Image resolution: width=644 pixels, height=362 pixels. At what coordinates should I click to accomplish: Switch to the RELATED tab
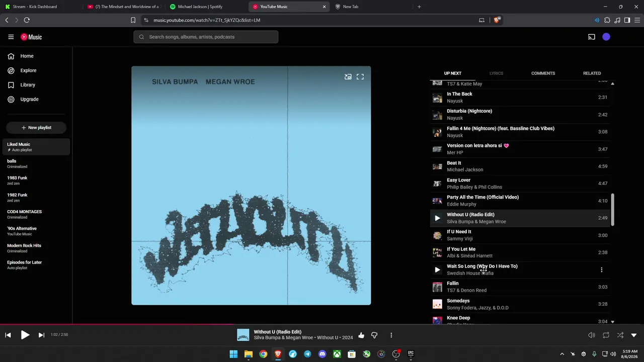coord(592,73)
